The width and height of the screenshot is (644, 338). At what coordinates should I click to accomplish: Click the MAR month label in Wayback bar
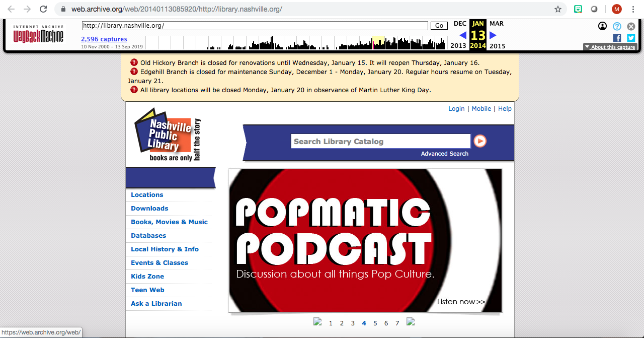pyautogui.click(x=497, y=24)
